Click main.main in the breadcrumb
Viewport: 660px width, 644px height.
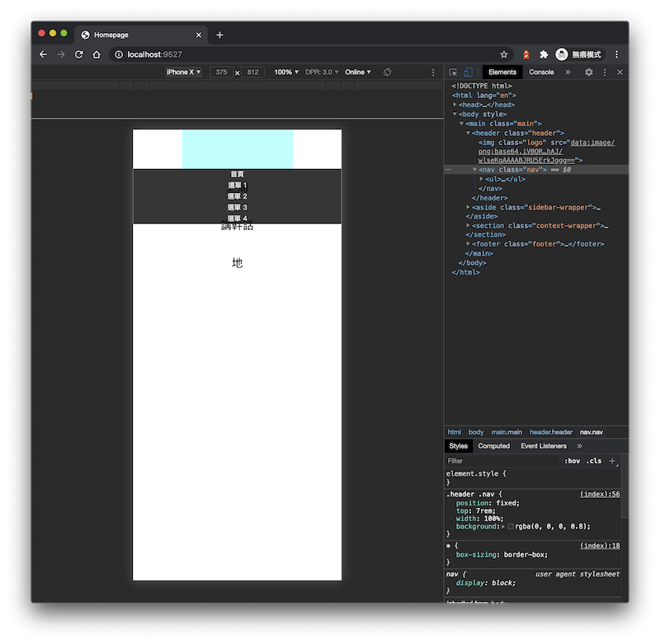[507, 432]
